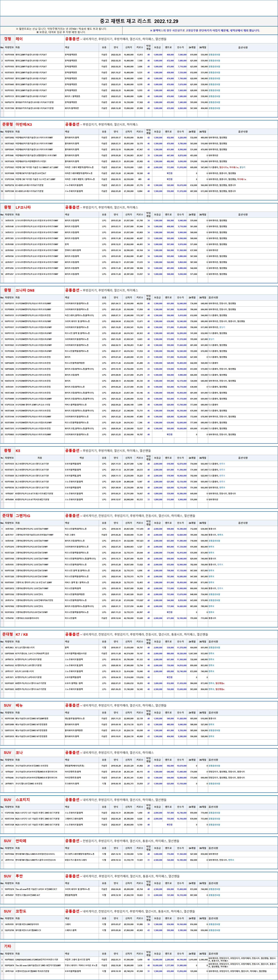Select the '기타' section heading
The width and height of the screenshot is (278, 980).
8,946
